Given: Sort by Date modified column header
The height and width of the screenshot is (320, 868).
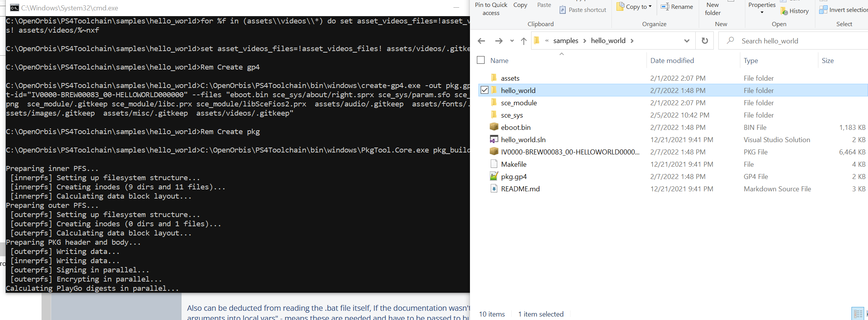Looking at the screenshot, I should click(x=672, y=60).
